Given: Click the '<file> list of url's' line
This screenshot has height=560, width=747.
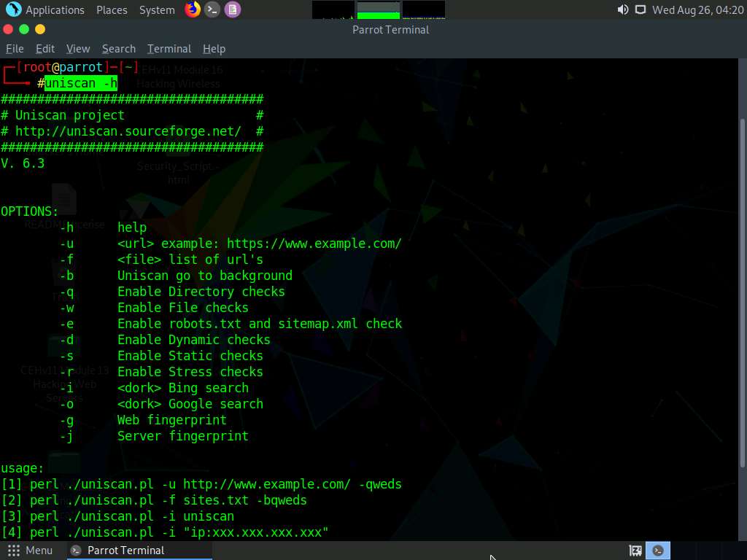Looking at the screenshot, I should pos(190,260).
